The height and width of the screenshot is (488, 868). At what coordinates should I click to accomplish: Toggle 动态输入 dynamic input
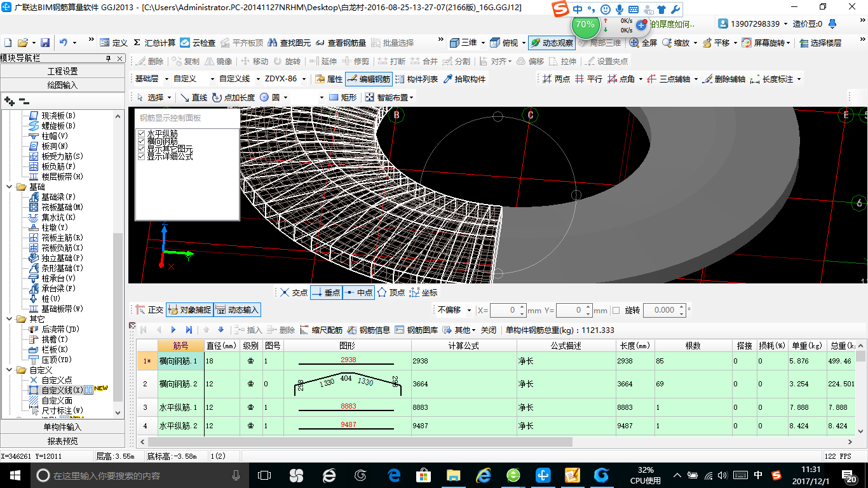237,310
